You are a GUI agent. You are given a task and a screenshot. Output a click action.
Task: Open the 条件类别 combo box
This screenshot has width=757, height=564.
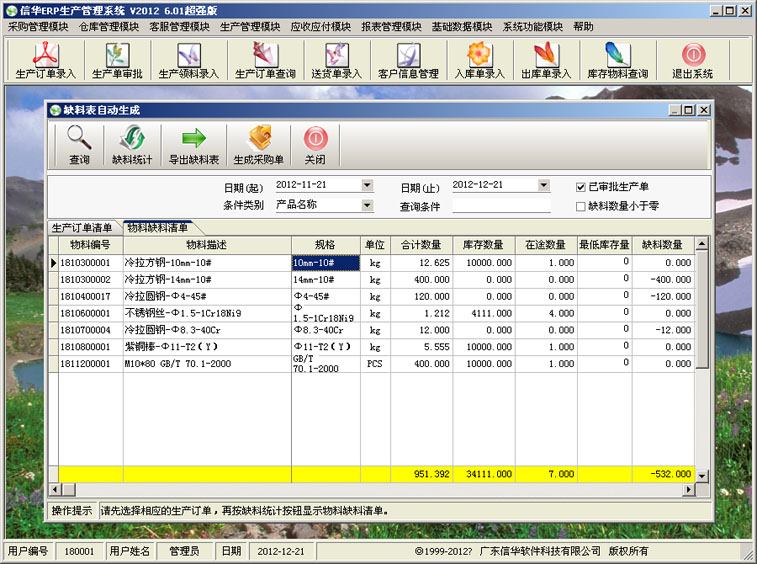click(x=367, y=205)
